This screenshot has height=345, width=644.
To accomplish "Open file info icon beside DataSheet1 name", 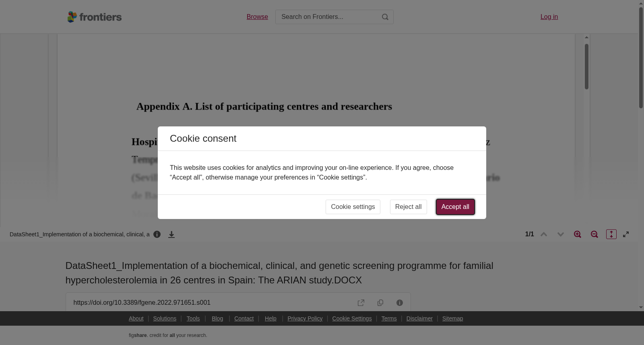I will tap(157, 234).
